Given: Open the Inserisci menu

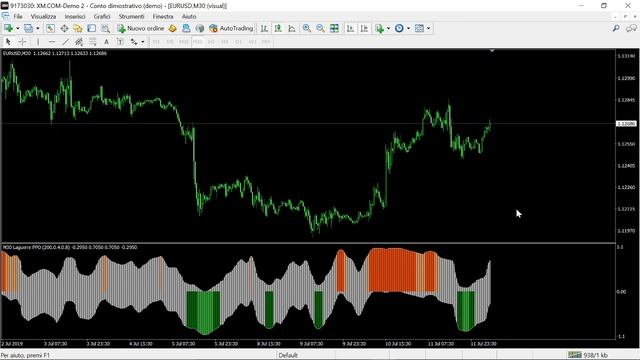Looking at the screenshot, I should click(75, 16).
